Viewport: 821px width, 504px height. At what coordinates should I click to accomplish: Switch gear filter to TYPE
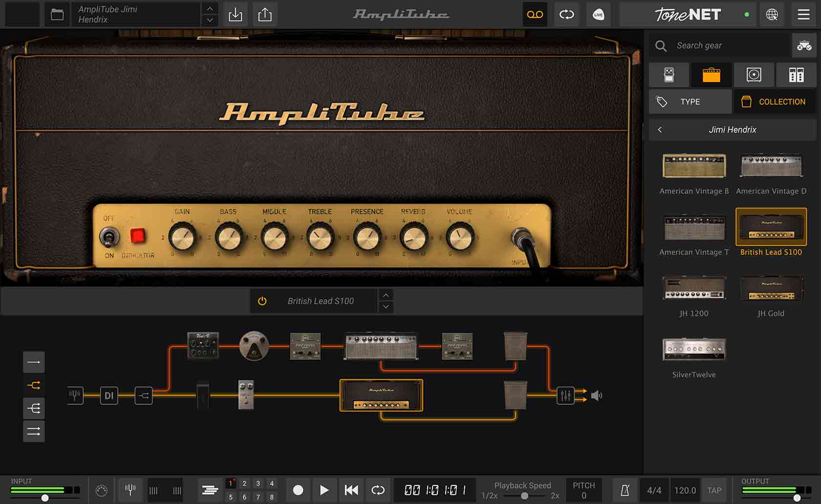click(x=690, y=102)
